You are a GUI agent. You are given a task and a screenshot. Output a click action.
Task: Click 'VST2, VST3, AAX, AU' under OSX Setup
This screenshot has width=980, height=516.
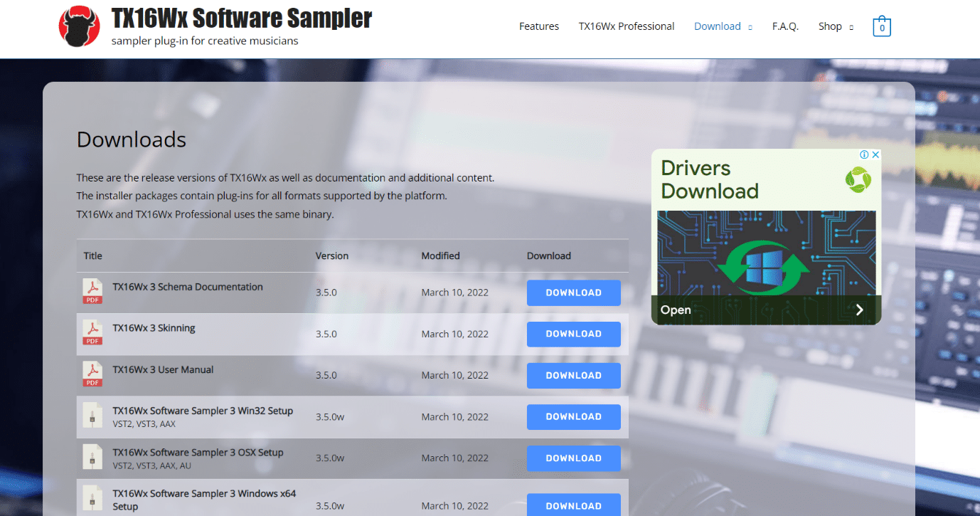pyautogui.click(x=152, y=465)
